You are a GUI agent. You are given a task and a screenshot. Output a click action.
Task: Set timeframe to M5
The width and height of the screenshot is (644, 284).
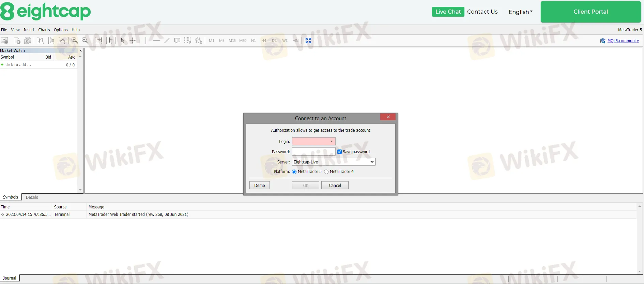[222, 41]
